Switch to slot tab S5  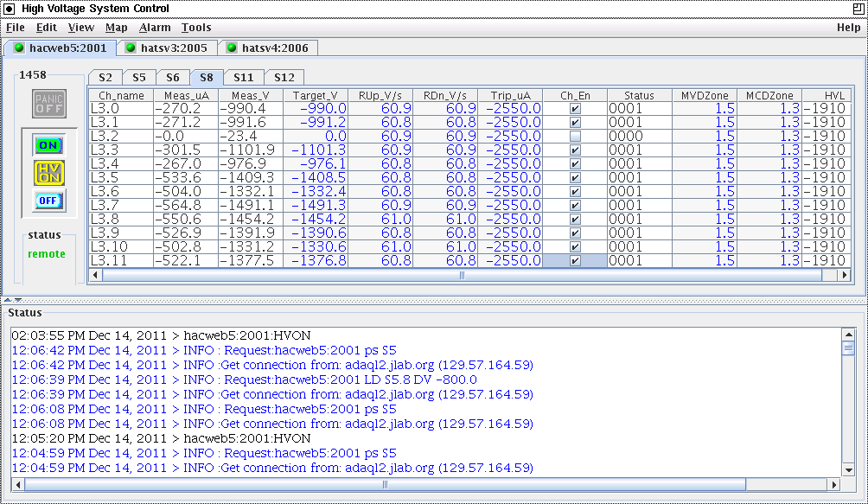(139, 78)
